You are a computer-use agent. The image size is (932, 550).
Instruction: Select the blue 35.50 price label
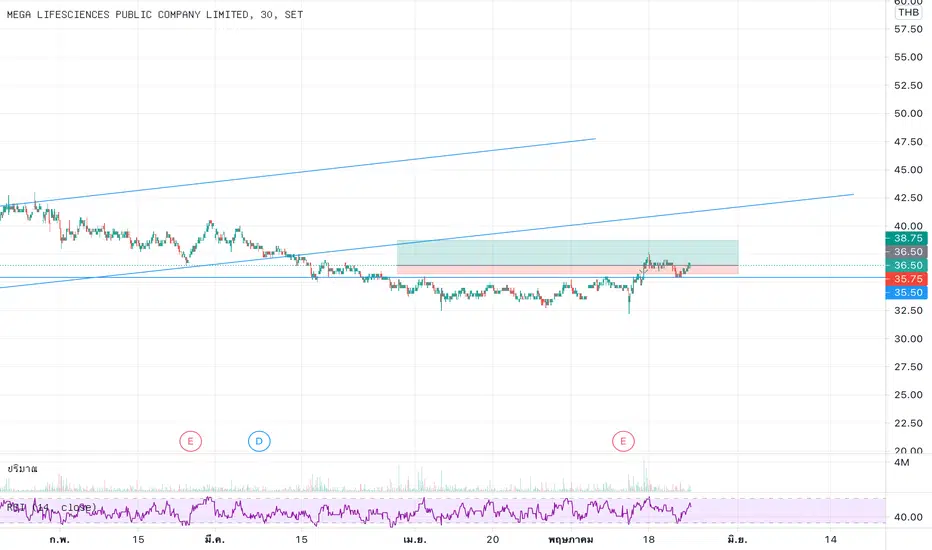pos(906,293)
